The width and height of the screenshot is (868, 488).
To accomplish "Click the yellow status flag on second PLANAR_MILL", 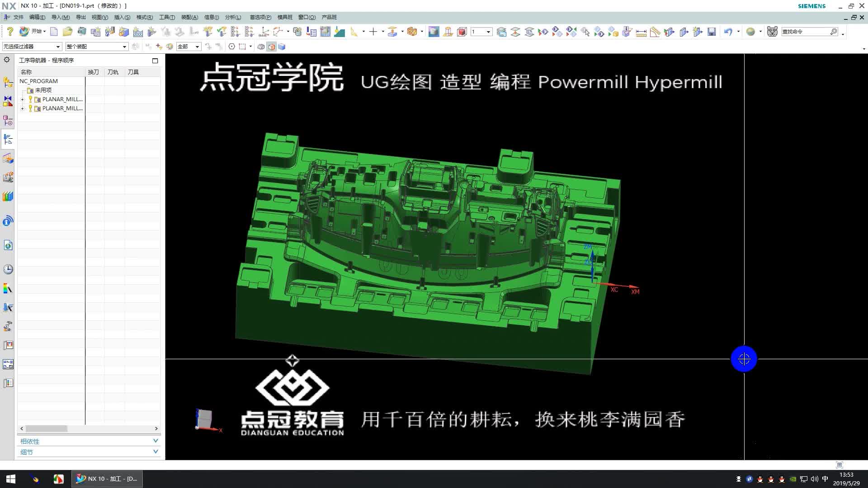I will [31, 108].
